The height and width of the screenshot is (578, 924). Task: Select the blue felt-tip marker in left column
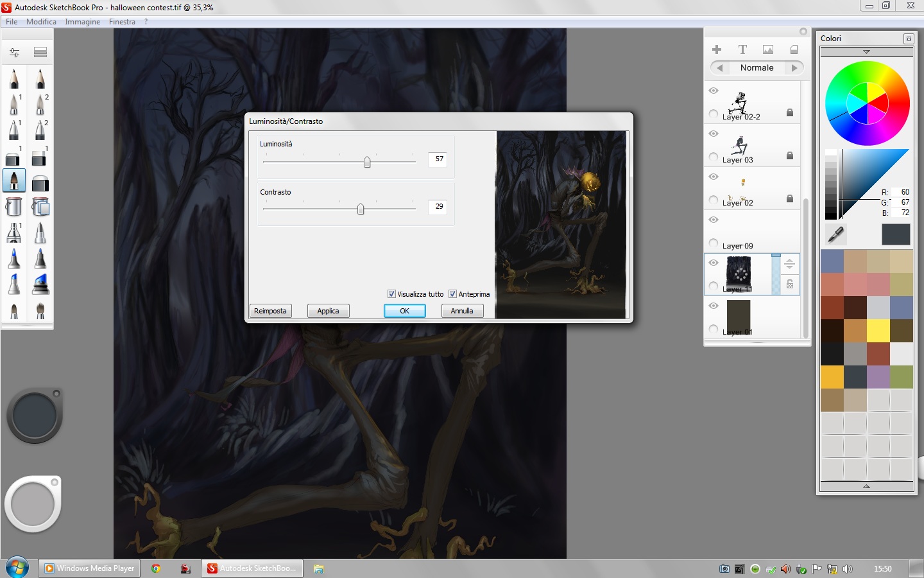click(14, 258)
